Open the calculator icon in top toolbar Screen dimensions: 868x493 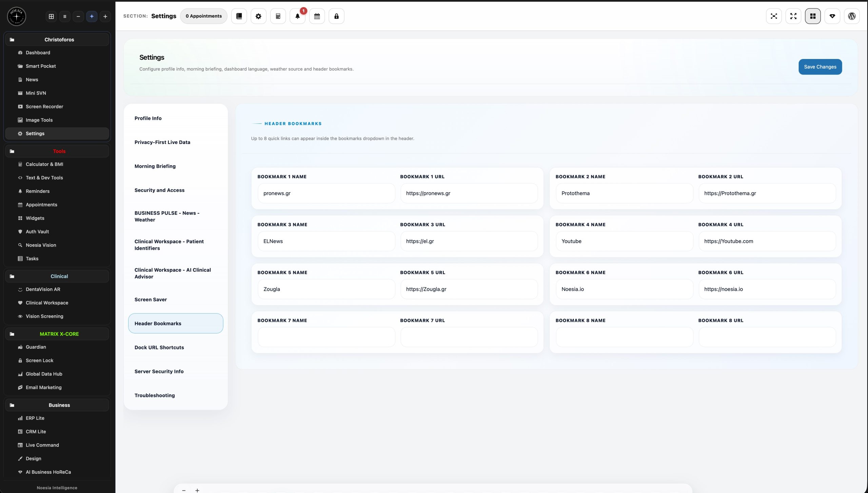pyautogui.click(x=278, y=16)
